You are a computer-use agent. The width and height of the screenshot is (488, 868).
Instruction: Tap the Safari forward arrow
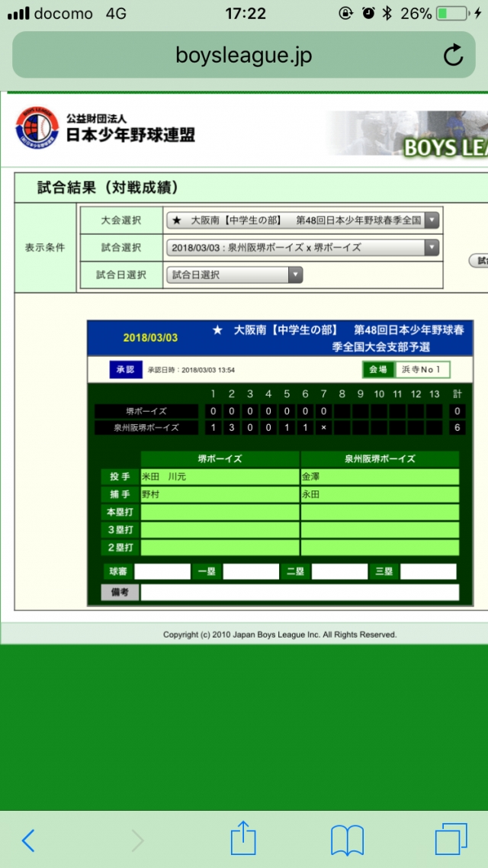[x=137, y=840]
